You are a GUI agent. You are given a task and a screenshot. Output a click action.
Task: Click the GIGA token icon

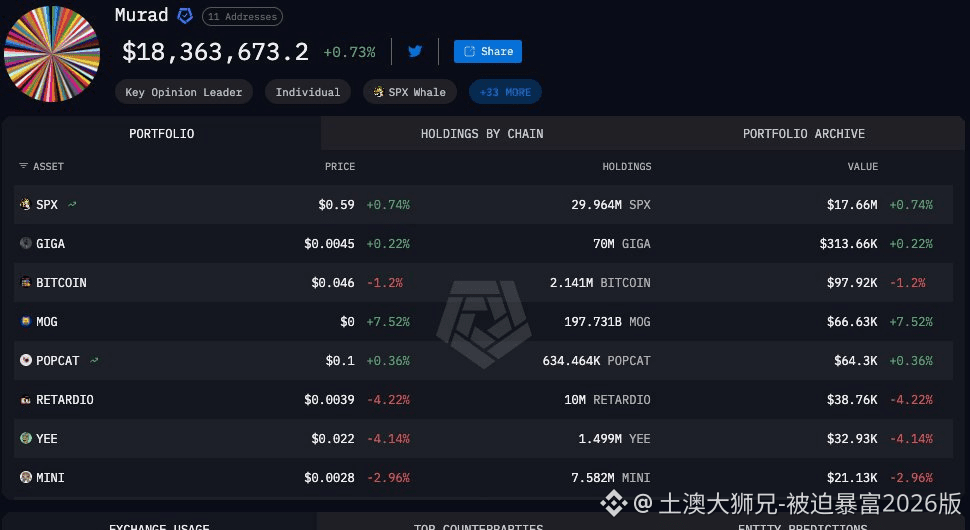click(x=25, y=243)
